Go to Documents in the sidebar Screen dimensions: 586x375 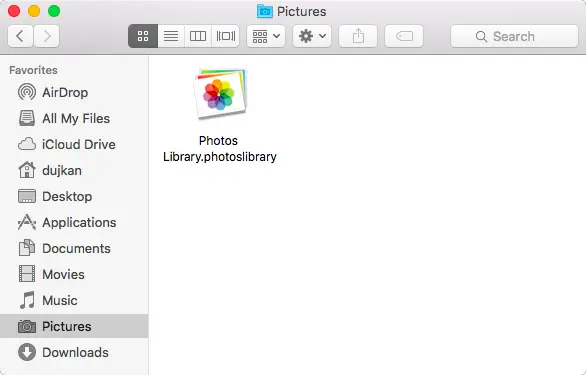click(74, 248)
